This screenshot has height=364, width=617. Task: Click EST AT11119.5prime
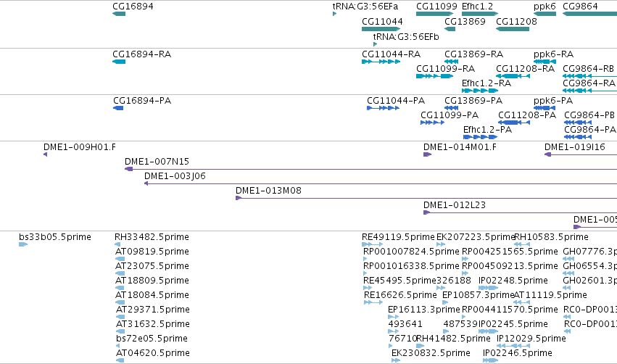pyautogui.click(x=550, y=295)
